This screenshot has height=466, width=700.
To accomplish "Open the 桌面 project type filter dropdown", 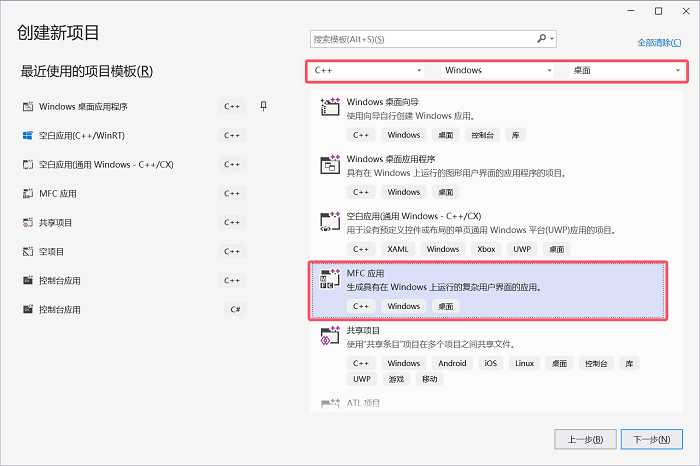I will pos(626,71).
